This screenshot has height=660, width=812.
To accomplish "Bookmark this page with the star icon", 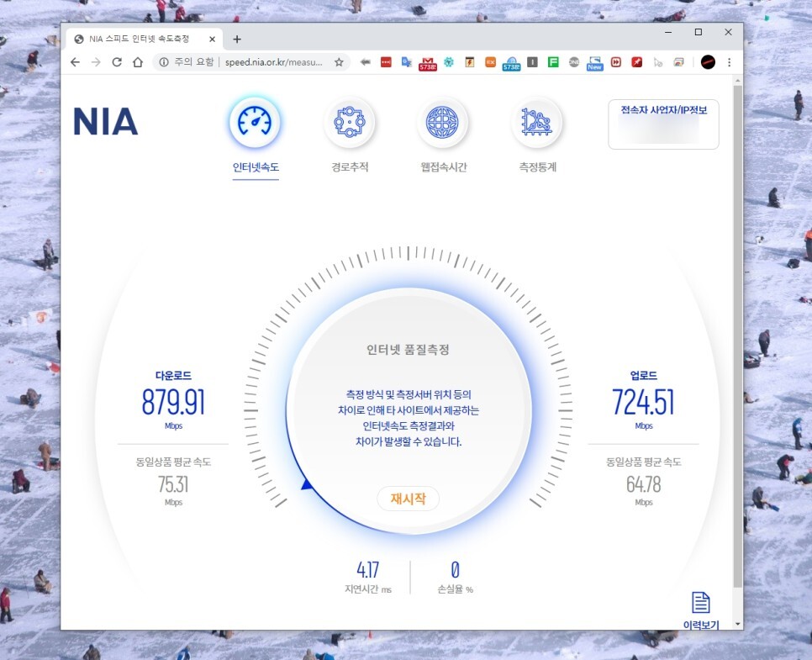I will pos(339,62).
